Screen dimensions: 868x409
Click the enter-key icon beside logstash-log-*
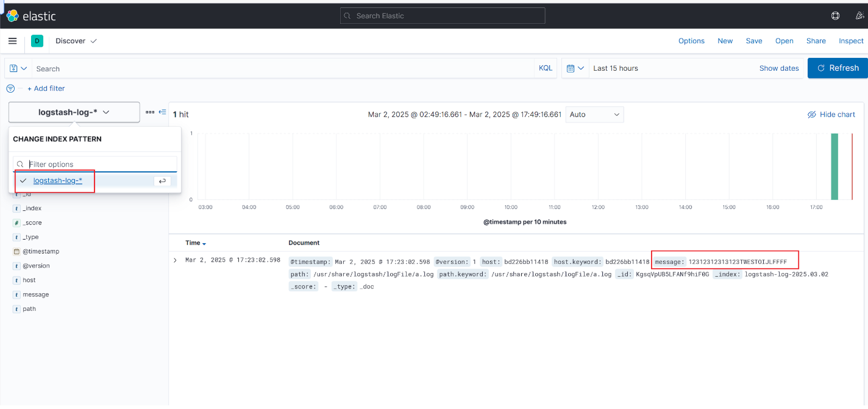[162, 181]
